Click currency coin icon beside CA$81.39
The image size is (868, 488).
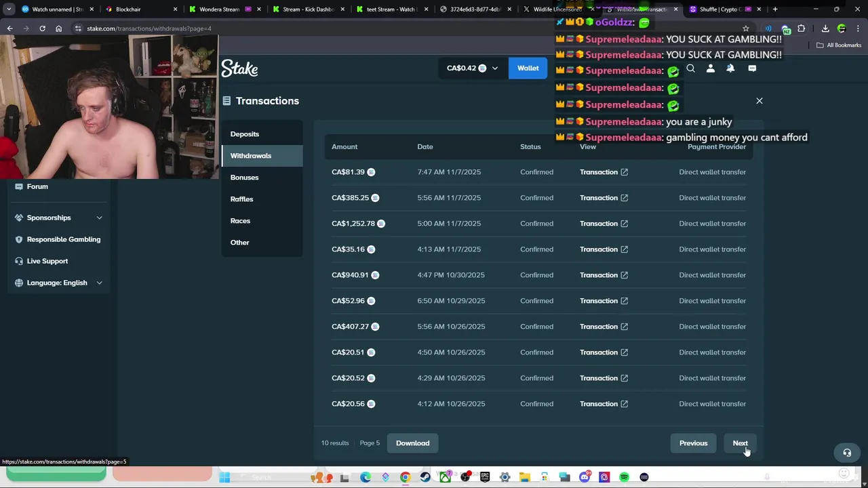[x=371, y=172]
